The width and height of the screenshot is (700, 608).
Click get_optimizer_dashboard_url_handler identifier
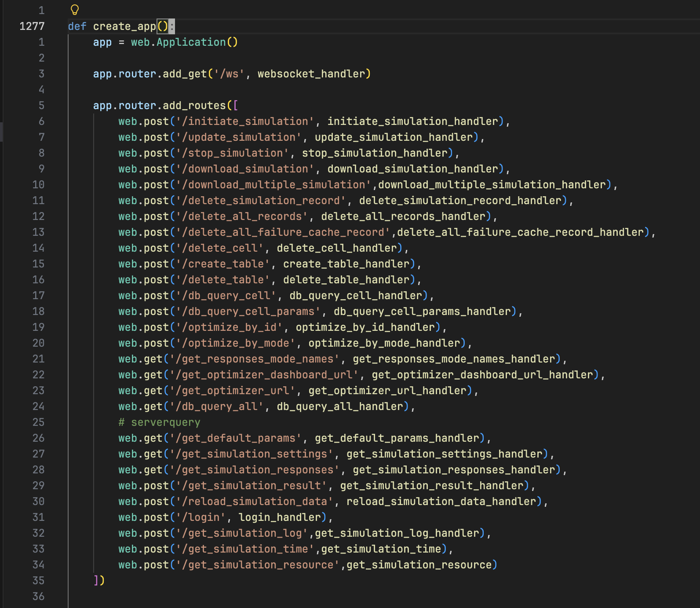482,375
